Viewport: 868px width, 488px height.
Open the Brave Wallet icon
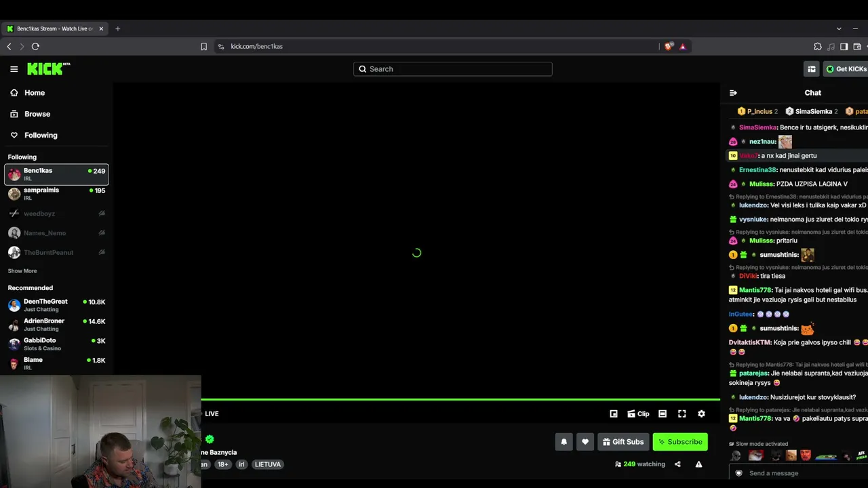(857, 46)
